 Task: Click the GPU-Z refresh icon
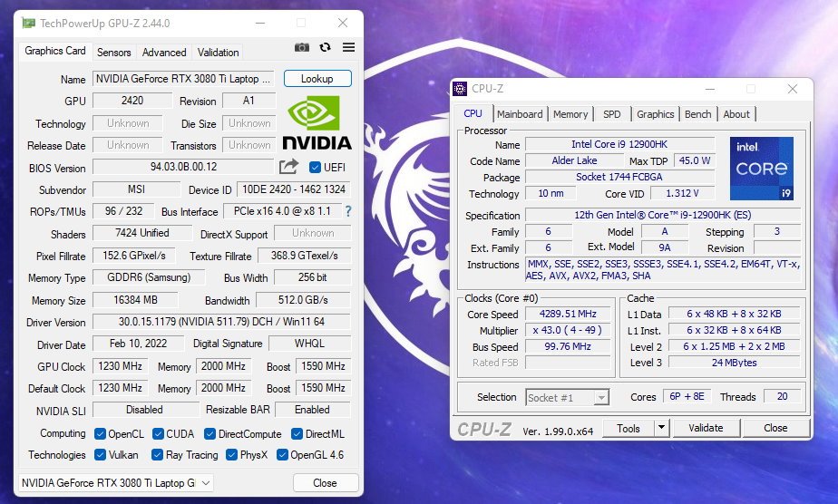coord(325,47)
